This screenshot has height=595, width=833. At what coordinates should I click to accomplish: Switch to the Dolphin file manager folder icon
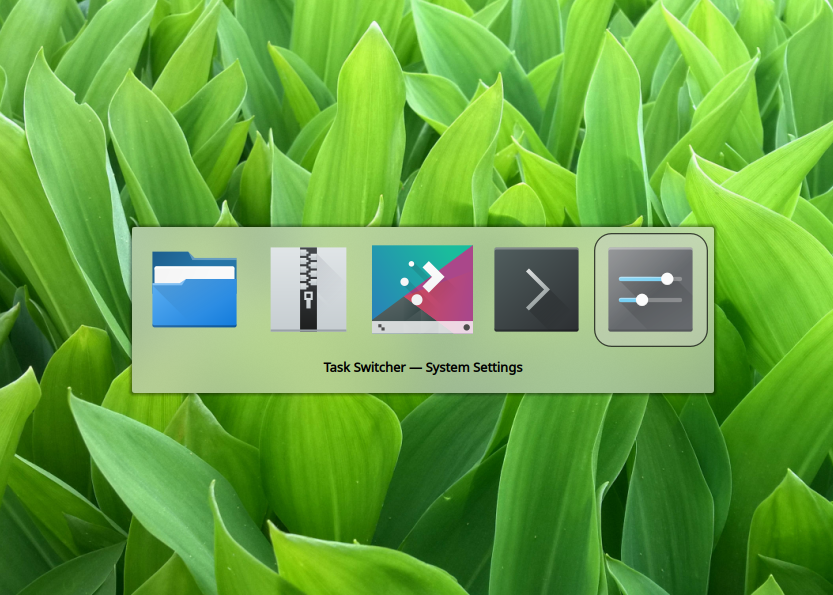(194, 290)
